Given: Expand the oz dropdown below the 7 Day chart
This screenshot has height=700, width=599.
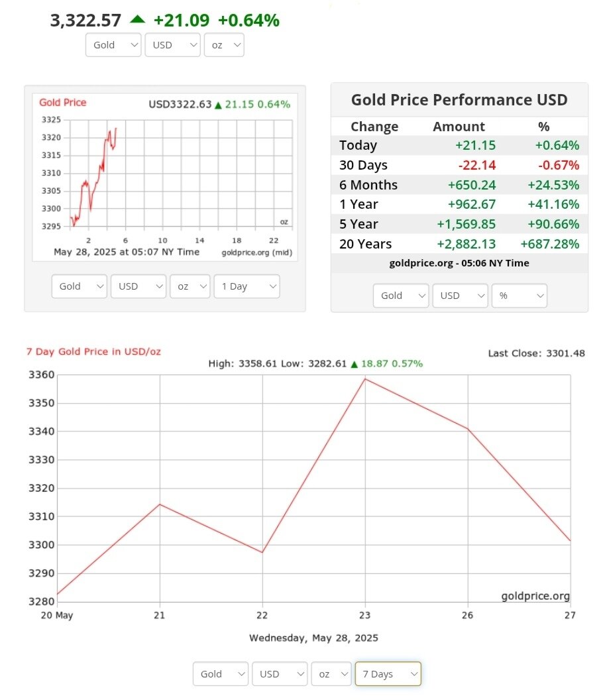Looking at the screenshot, I should pyautogui.click(x=331, y=674).
